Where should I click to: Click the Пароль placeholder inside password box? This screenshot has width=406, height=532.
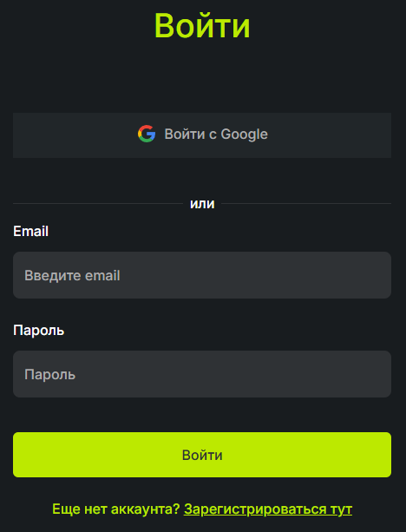click(x=49, y=375)
